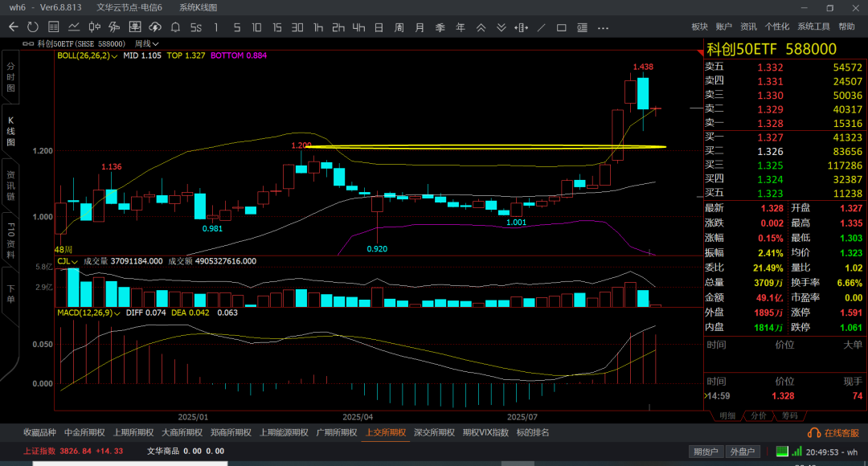868x466 pixels.
Task: Switch to the 收藏品种 bottom tab
Action: coord(39,433)
